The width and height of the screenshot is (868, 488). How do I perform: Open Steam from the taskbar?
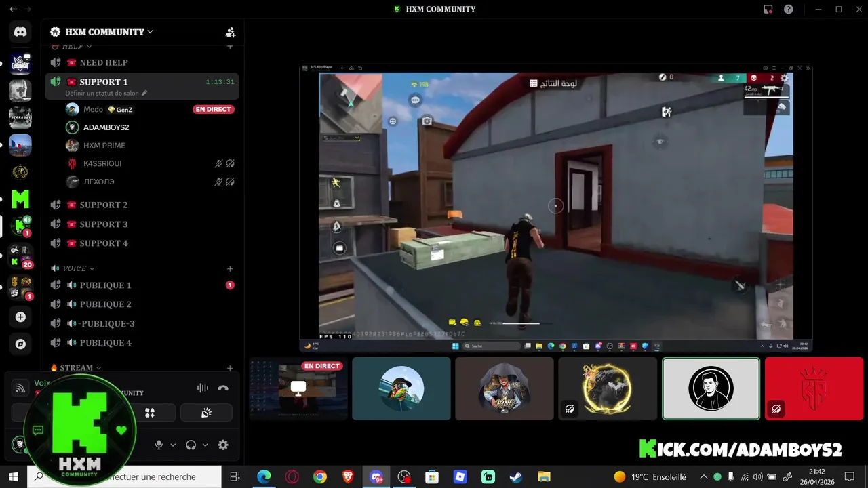point(516,476)
